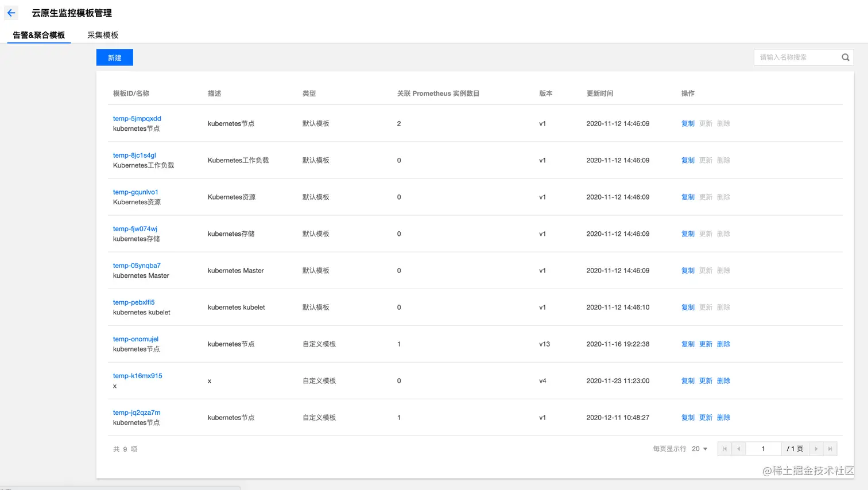This screenshot has width=868, height=490.
Task: Switch to the 告警&聚合模板 tab
Action: point(39,35)
